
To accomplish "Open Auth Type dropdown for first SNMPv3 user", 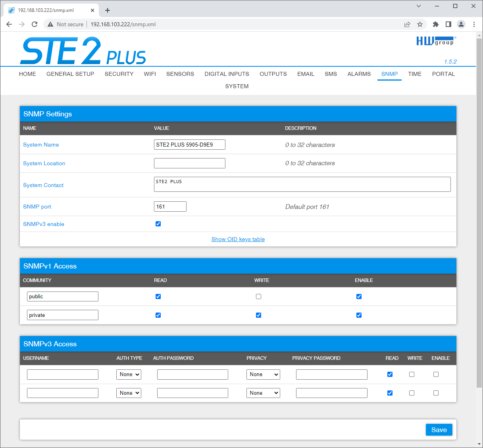I will (129, 375).
